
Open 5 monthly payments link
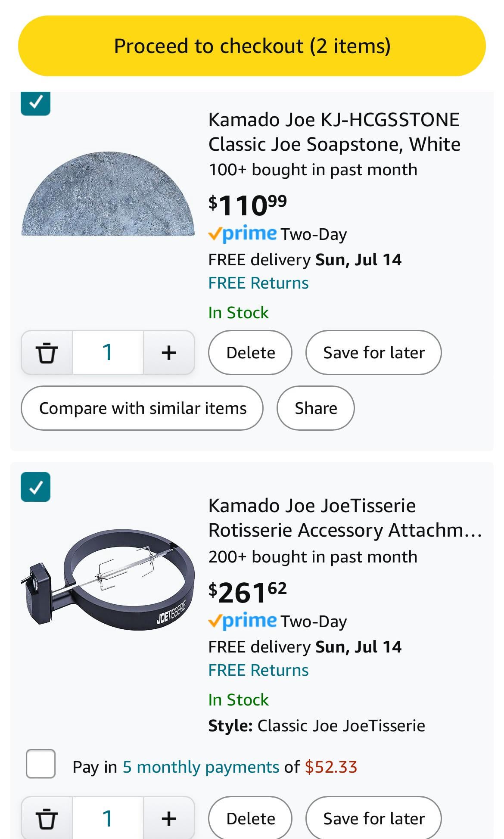tap(201, 767)
